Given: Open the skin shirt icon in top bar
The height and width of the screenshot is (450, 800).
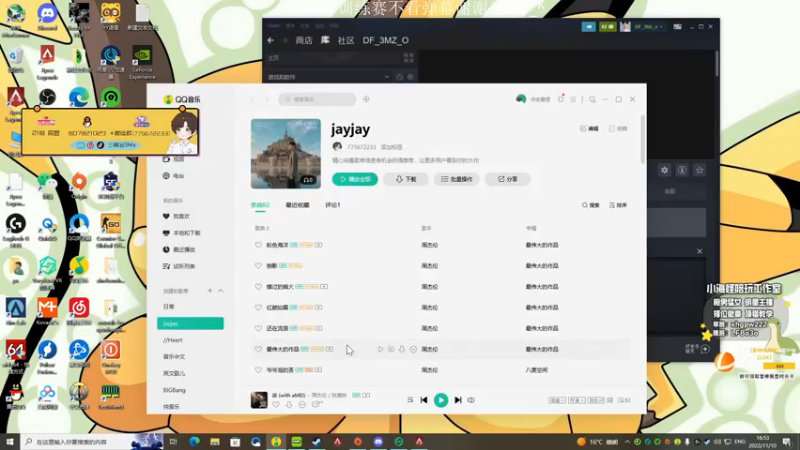Looking at the screenshot, I should 561,99.
